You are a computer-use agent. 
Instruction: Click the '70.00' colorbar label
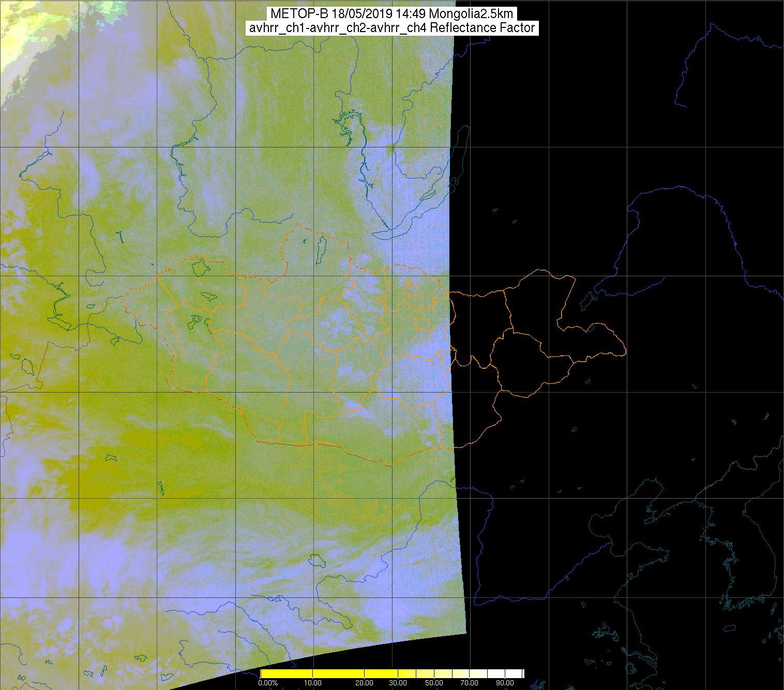point(470,683)
